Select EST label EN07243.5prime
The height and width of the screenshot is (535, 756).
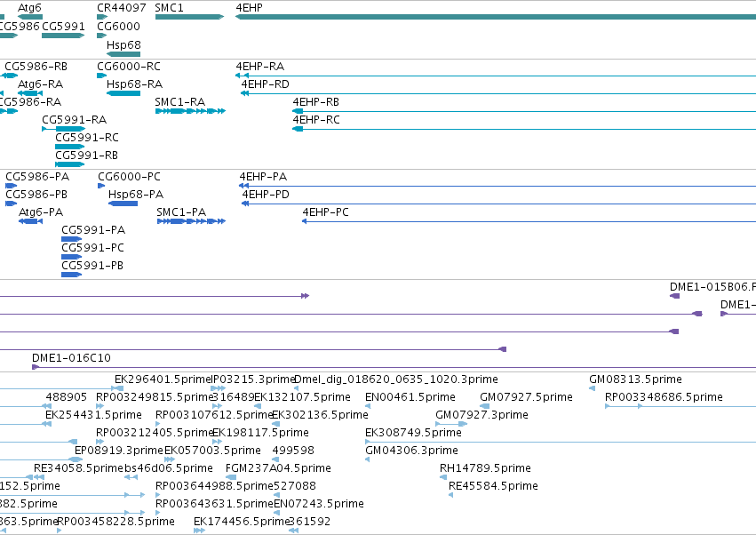pyautogui.click(x=319, y=504)
